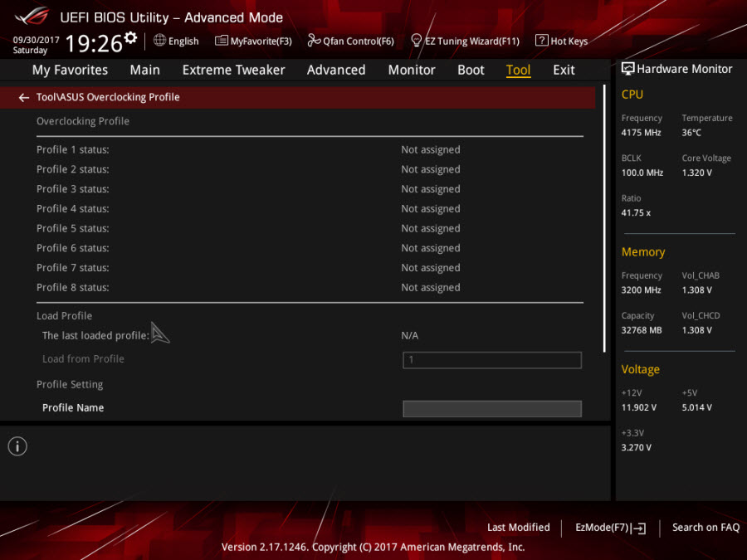The height and width of the screenshot is (560, 747).
Task: Click +12V 11.902 V reading
Action: point(639,407)
